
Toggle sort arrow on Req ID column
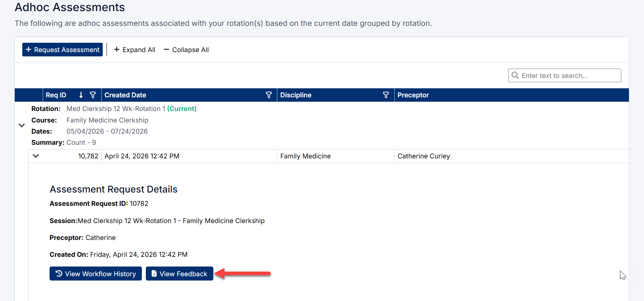81,95
